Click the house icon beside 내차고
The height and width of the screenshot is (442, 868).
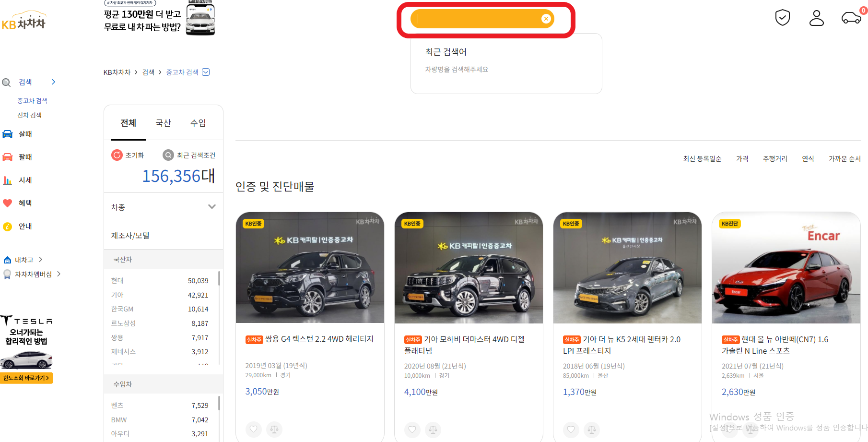(7, 260)
